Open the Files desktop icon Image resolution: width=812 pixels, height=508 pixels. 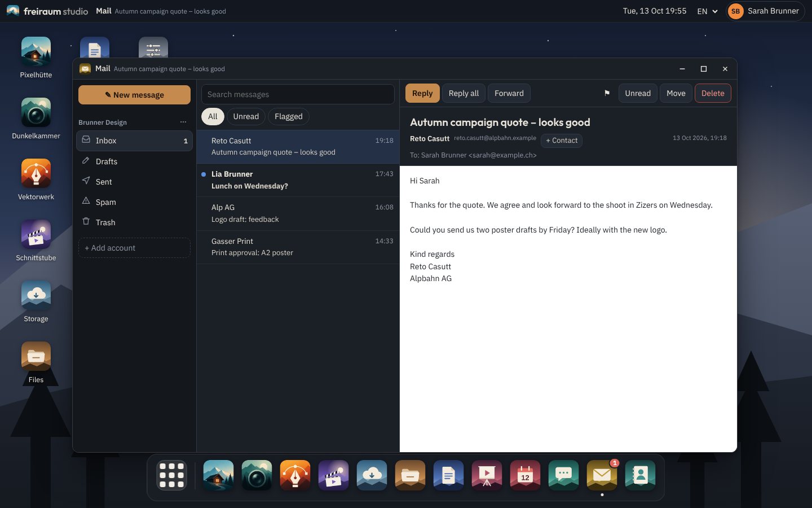(36, 362)
